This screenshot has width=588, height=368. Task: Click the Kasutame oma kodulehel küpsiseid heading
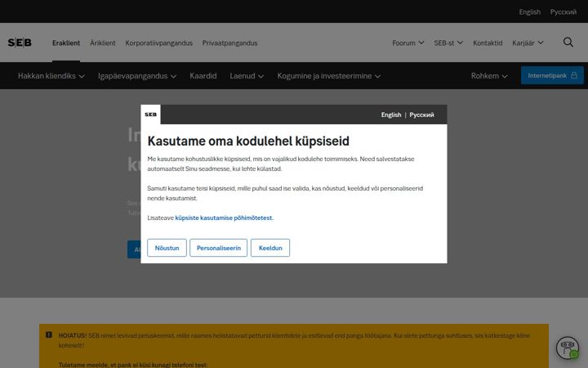248,141
